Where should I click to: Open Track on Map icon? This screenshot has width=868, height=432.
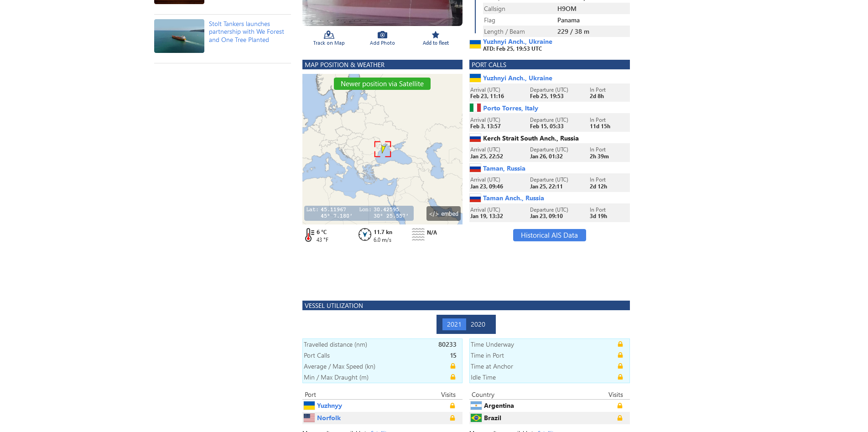(329, 35)
